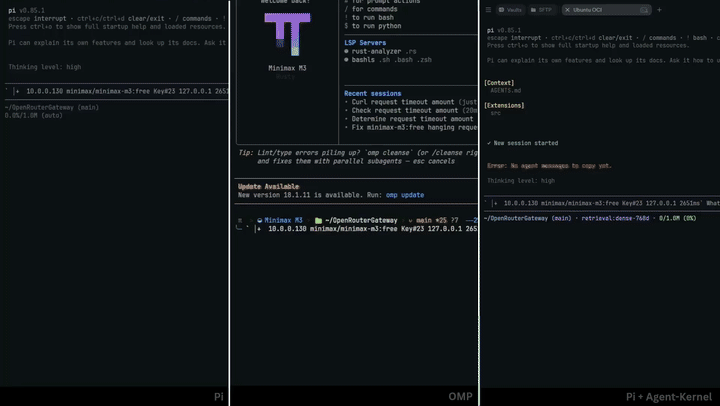This screenshot has height=406, width=720.
Task: Click the 'Recent sessions' heading
Action: pyautogui.click(x=372, y=93)
